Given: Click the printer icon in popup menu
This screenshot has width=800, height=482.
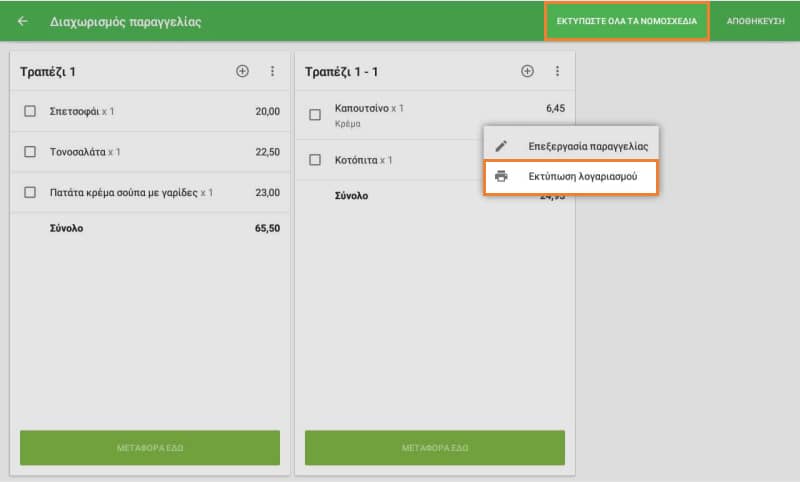Looking at the screenshot, I should [x=502, y=176].
